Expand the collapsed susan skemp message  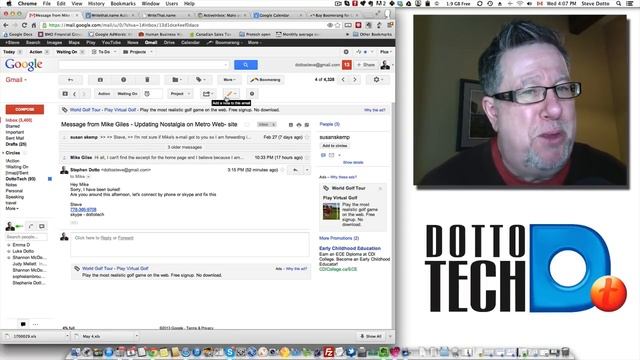click(184, 138)
